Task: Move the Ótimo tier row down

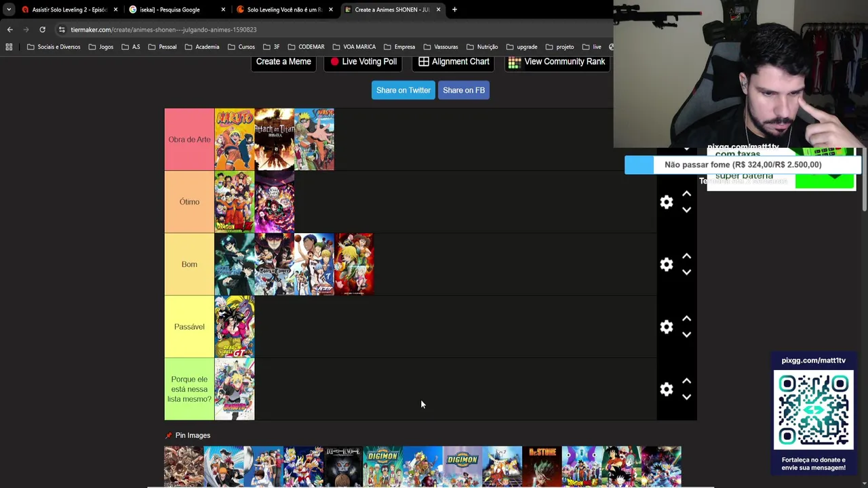Action: point(686,209)
